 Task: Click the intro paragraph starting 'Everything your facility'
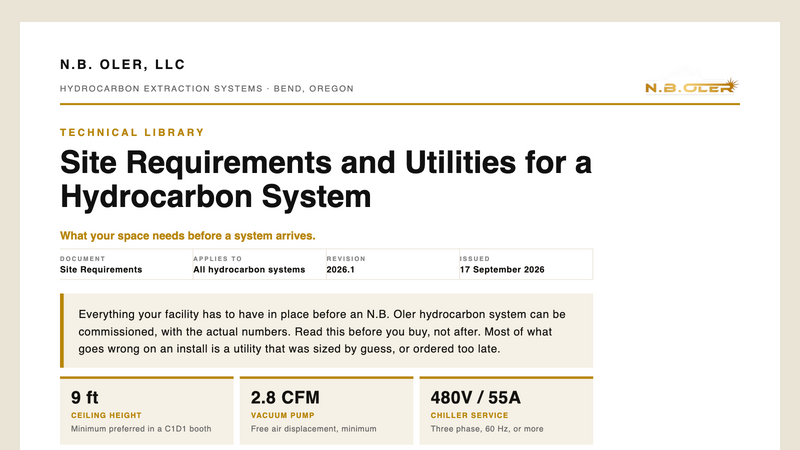322,332
